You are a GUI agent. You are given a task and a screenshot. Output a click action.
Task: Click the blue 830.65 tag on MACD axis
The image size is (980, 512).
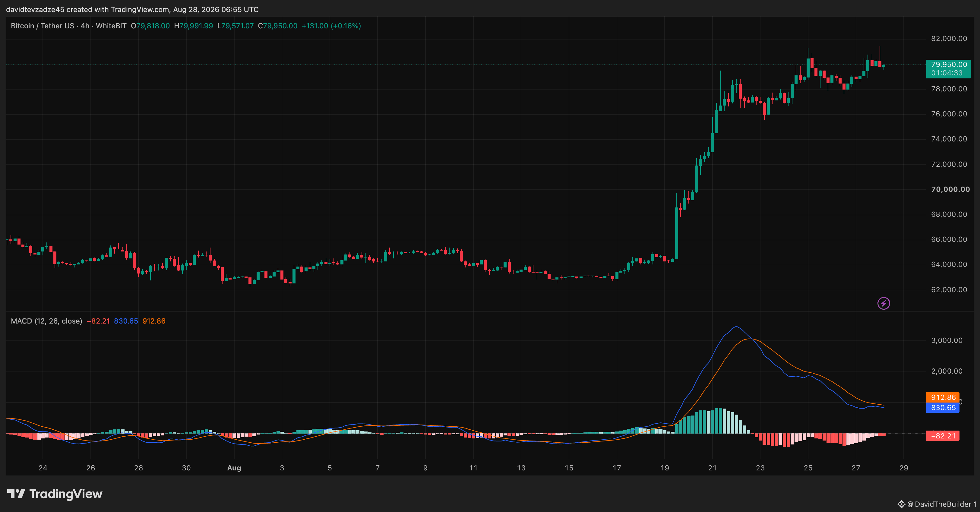[943, 407]
